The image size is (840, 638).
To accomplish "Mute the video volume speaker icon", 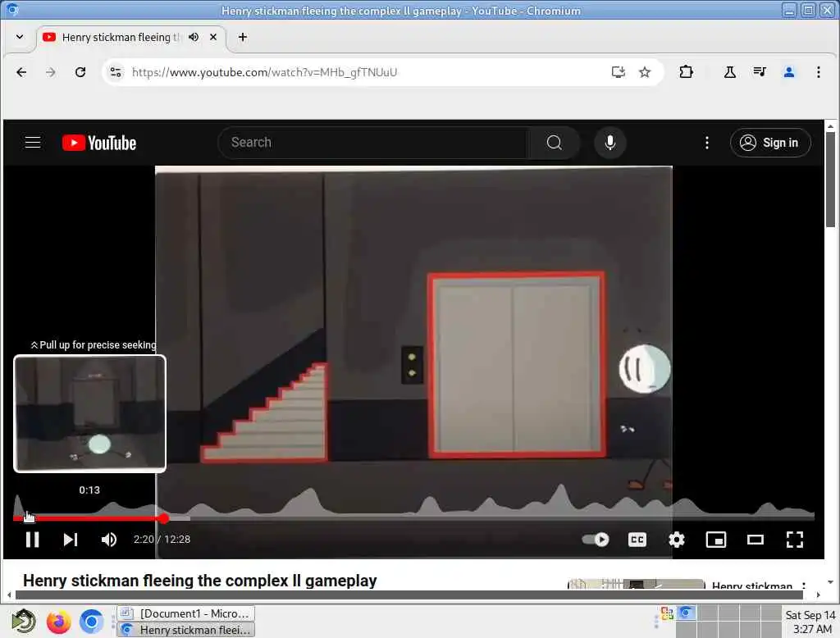I will click(109, 540).
